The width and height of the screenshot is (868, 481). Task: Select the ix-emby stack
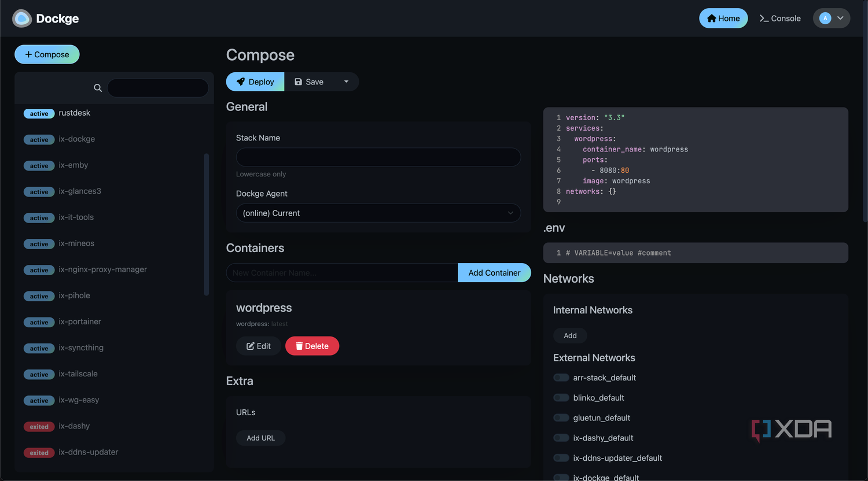coord(110,165)
